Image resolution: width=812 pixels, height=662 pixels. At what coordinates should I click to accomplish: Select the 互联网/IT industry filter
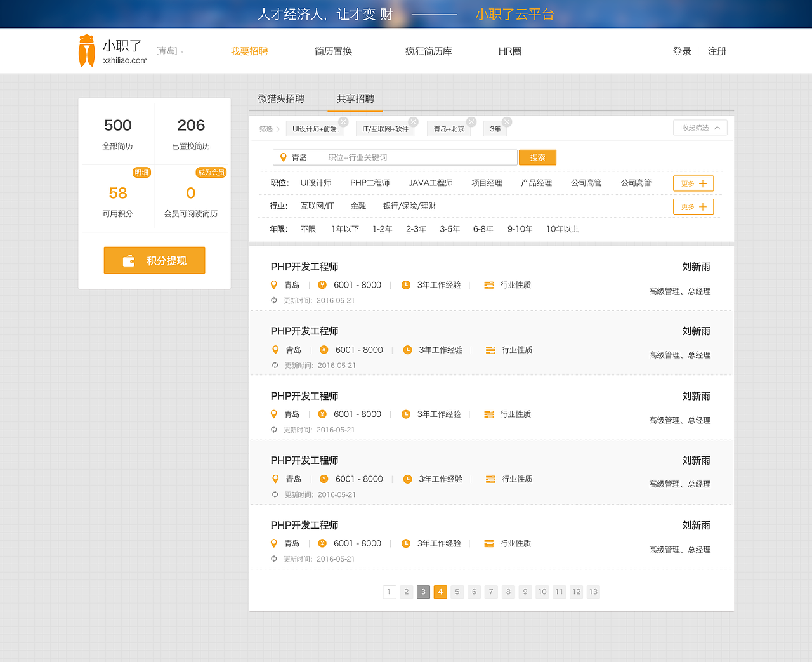(x=317, y=206)
